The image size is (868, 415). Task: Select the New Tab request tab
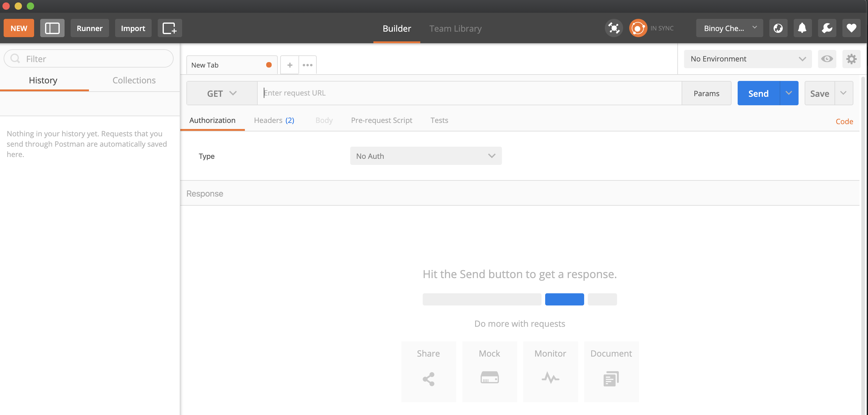click(232, 65)
